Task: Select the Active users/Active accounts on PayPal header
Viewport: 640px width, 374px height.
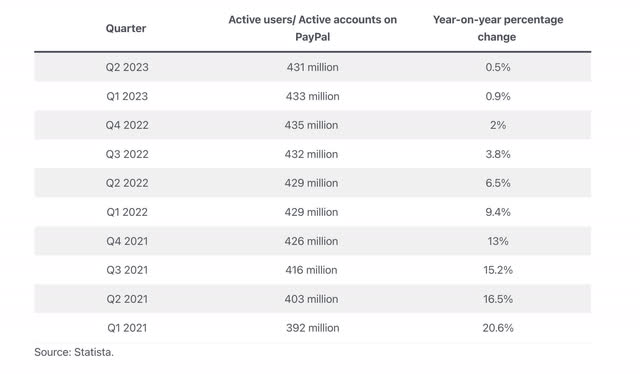Action: (312, 28)
